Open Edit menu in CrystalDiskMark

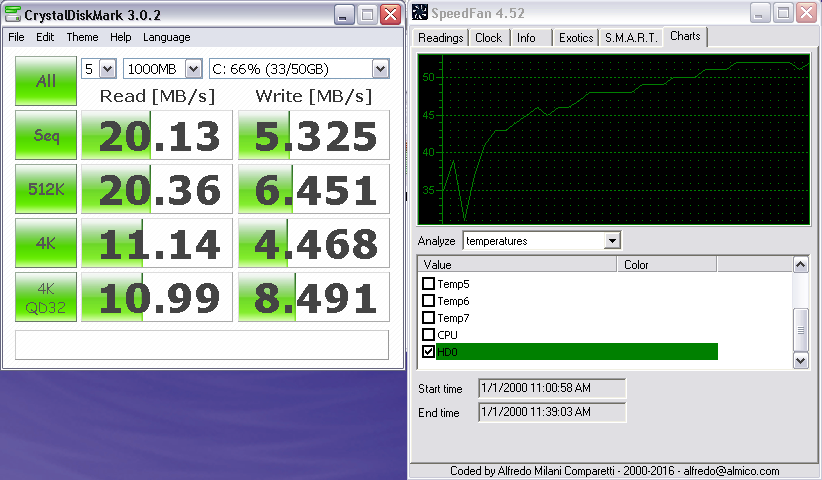point(45,37)
